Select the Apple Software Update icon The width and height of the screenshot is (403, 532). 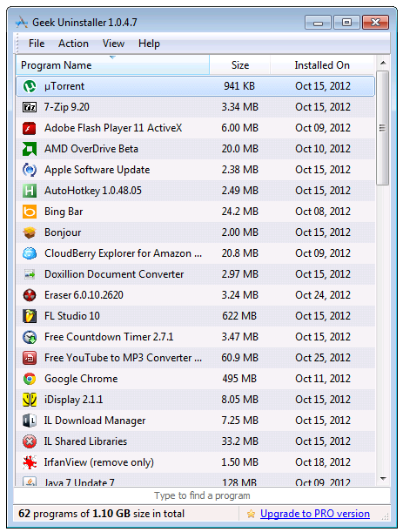click(30, 170)
